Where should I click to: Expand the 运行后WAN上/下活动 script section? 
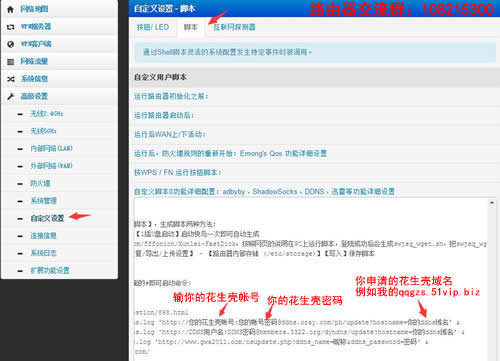click(x=170, y=134)
